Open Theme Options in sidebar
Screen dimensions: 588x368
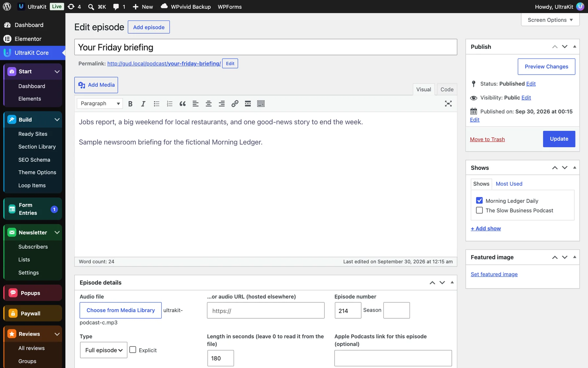tap(37, 172)
